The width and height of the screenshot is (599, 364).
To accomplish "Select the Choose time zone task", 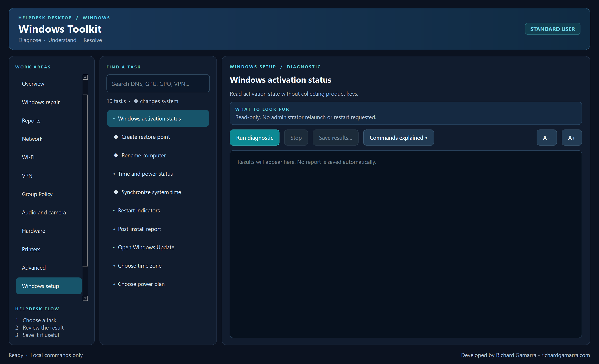I will (x=158, y=266).
